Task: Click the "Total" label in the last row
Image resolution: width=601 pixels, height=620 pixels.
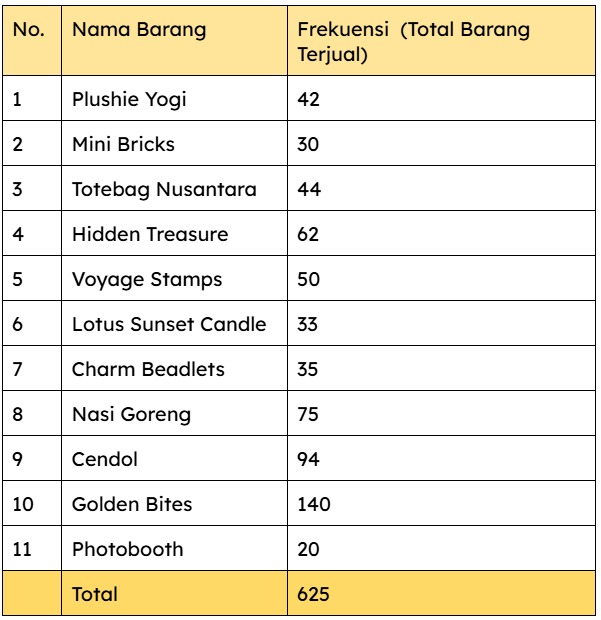Action: [x=95, y=594]
